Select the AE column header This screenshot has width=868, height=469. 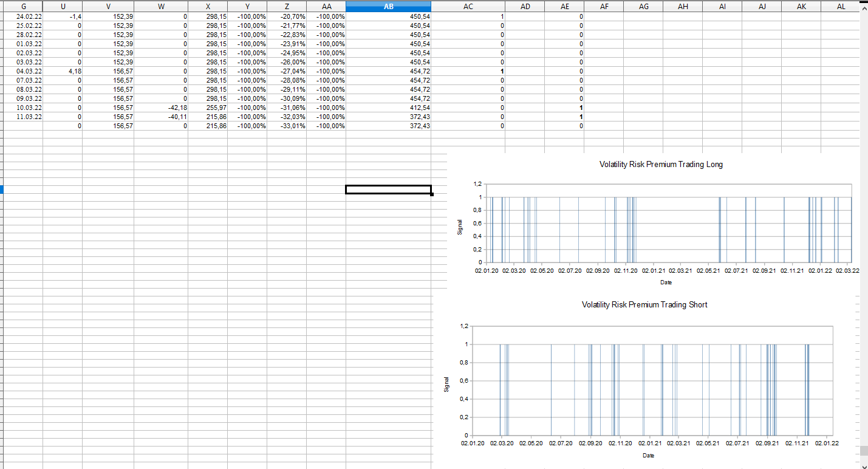(564, 6)
